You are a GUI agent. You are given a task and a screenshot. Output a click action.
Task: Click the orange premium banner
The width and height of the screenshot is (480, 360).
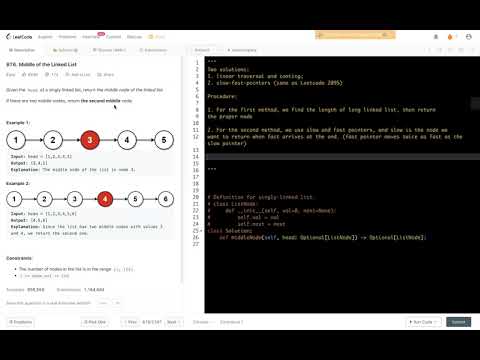coord(355,35)
